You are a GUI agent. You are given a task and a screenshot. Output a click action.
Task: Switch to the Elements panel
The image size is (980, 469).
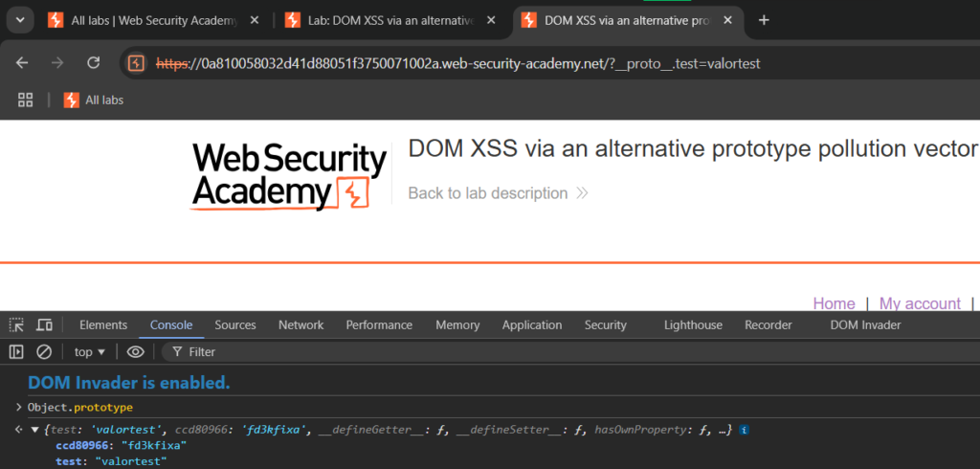click(x=103, y=325)
